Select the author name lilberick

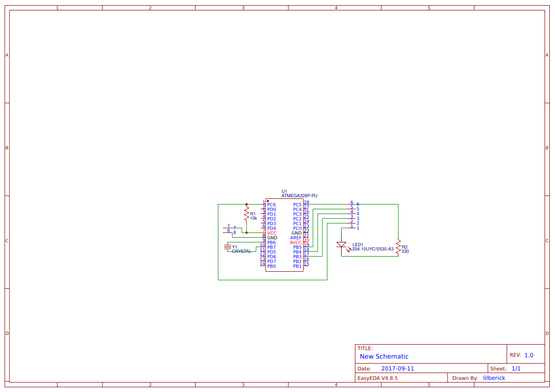(494, 378)
